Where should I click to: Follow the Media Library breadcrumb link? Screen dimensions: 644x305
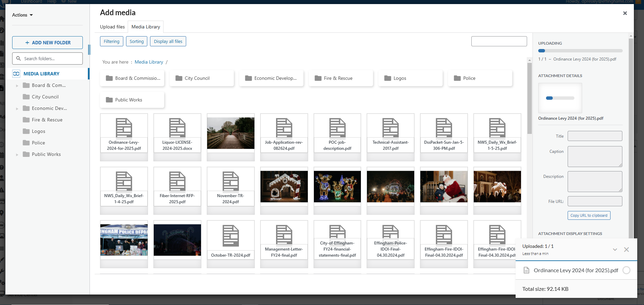click(x=149, y=62)
